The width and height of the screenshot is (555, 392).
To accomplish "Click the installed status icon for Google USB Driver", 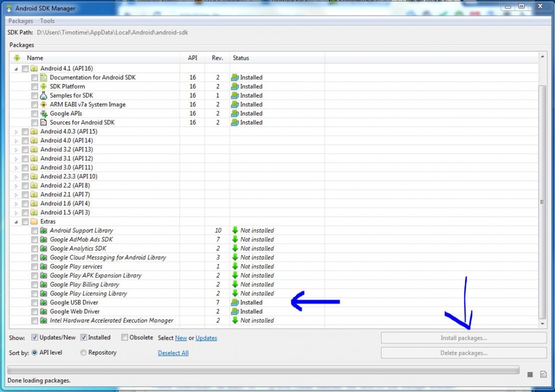I will pos(235,303).
